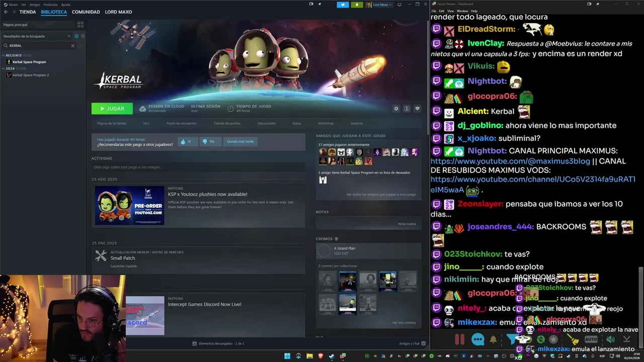Image resolution: width=644 pixels, height=362 pixels.
Task: Switch to the COMUNIDAD tab
Action: 86,12
